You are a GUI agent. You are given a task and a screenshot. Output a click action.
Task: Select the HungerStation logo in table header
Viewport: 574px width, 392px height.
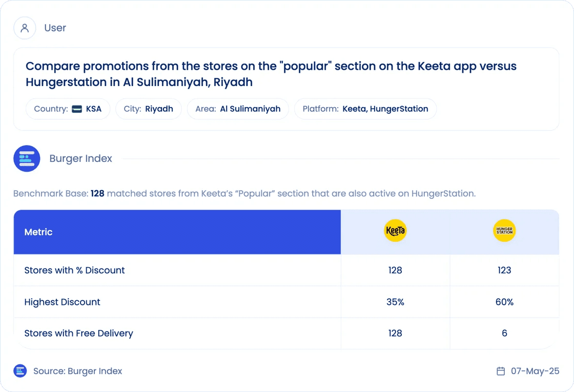504,231
